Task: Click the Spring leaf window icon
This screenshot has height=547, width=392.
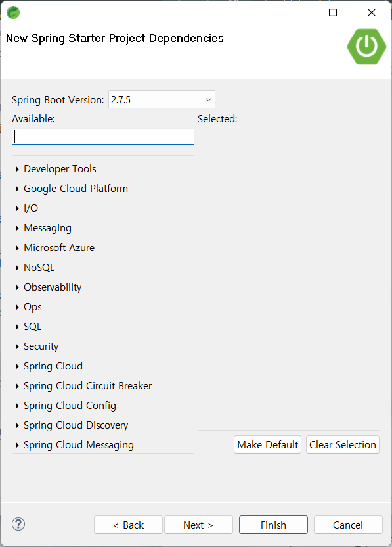Action: pyautogui.click(x=13, y=12)
